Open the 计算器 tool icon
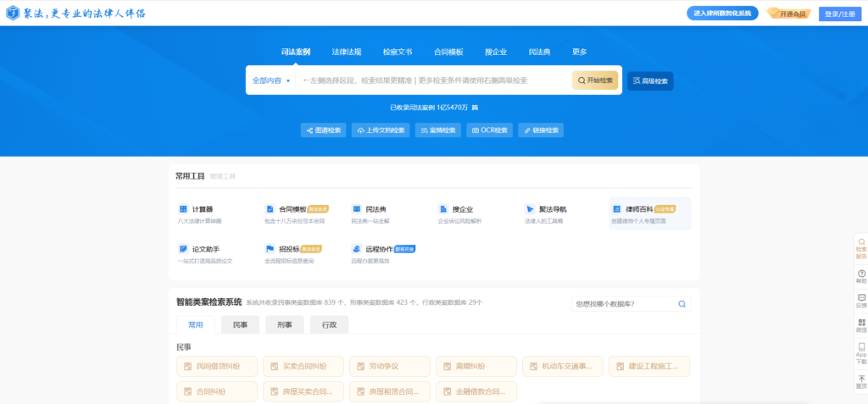 [183, 209]
